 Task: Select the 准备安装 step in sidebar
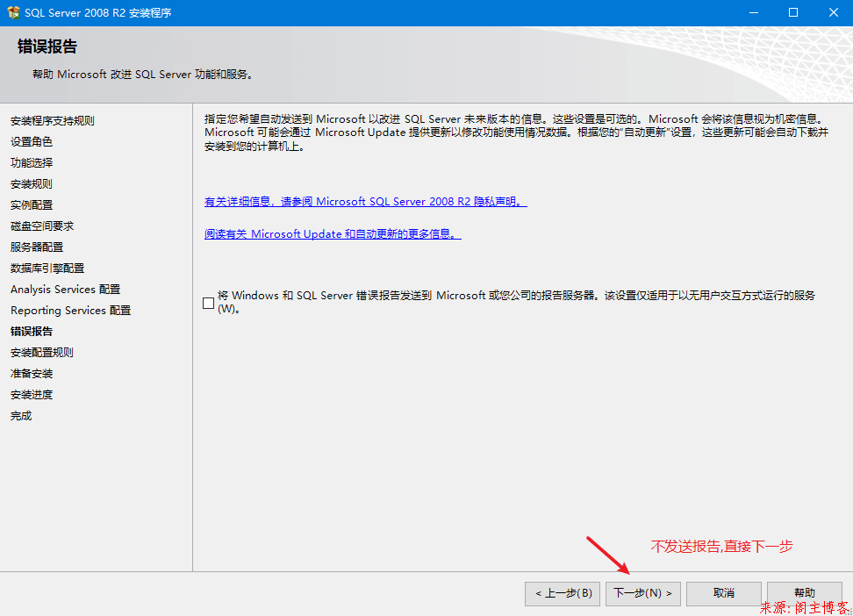pyautogui.click(x=32, y=374)
